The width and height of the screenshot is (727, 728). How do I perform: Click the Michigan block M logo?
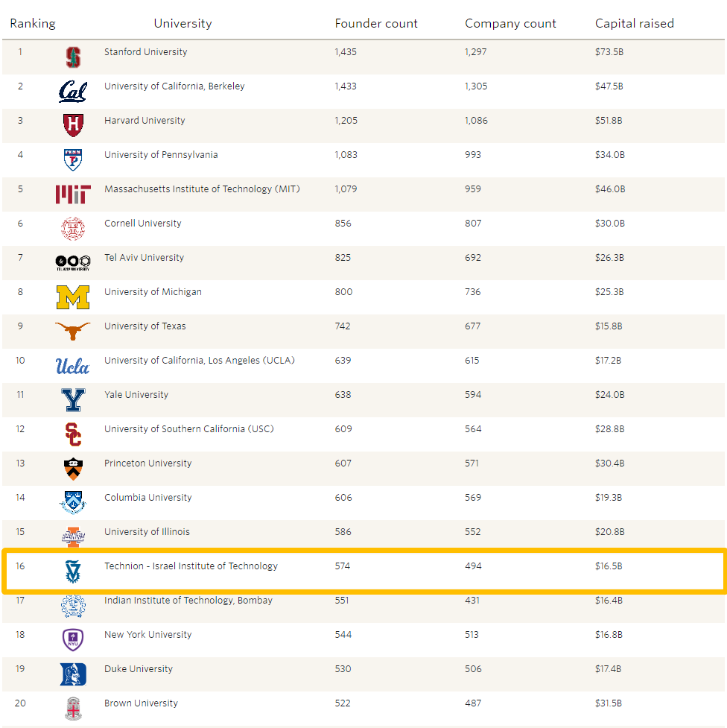pos(73,297)
